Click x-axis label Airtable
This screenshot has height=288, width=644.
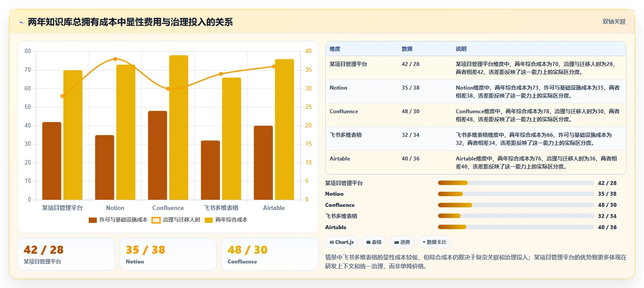274,208
